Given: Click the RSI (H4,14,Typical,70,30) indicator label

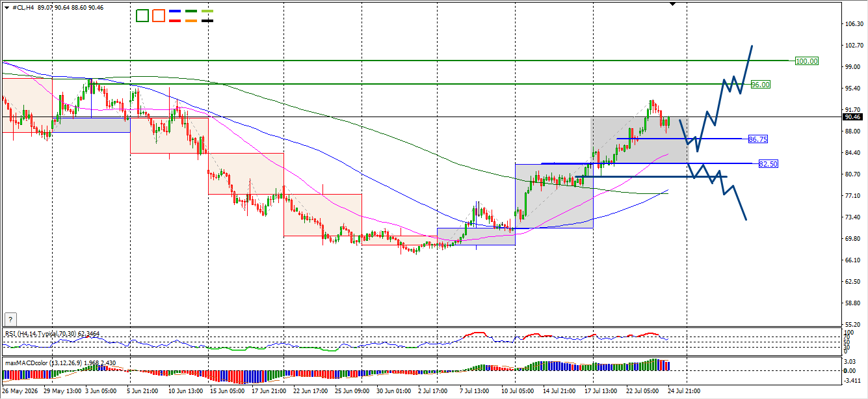Looking at the screenshot, I should 40,334.
